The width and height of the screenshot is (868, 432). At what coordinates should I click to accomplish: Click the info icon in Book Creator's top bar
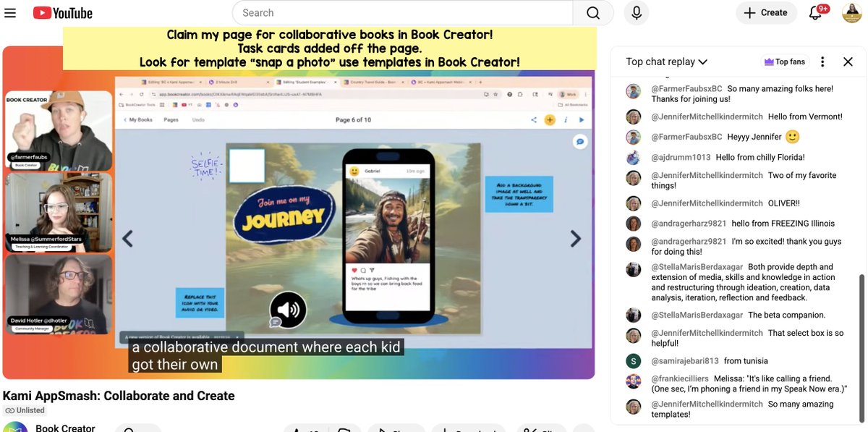click(x=565, y=119)
